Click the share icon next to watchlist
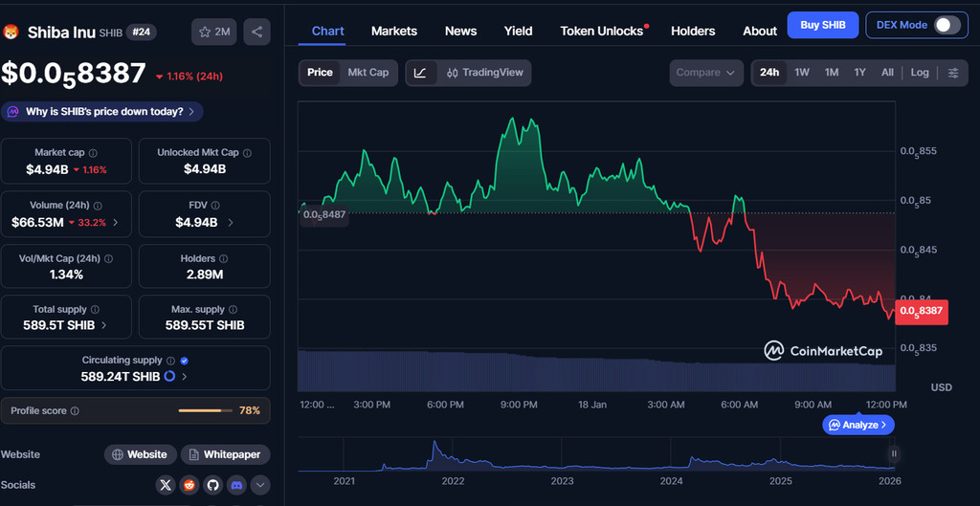The height and width of the screenshot is (506, 980). pyautogui.click(x=256, y=32)
